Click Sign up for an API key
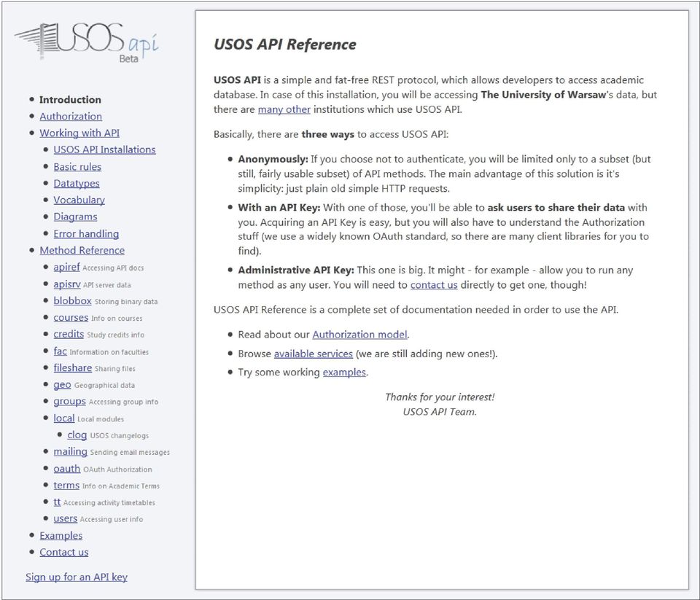 click(77, 577)
